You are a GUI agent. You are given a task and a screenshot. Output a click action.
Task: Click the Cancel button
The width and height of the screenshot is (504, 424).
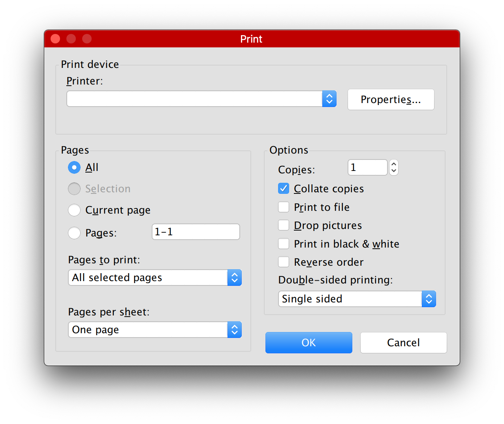[403, 343]
